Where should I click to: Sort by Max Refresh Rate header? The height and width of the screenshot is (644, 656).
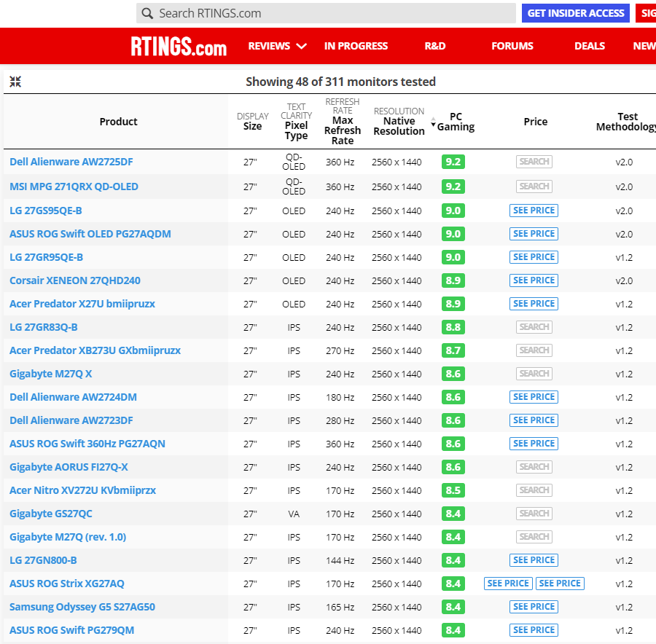point(343,121)
